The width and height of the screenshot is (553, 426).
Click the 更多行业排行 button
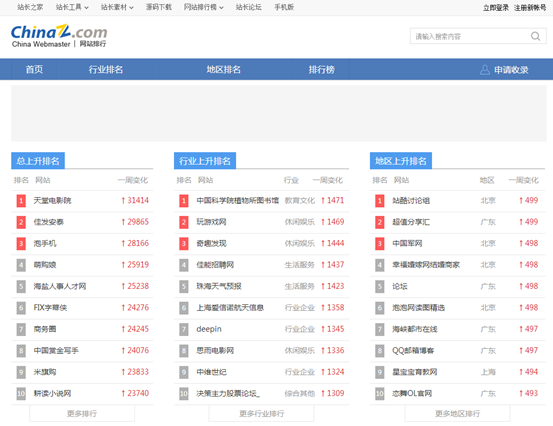(x=261, y=413)
